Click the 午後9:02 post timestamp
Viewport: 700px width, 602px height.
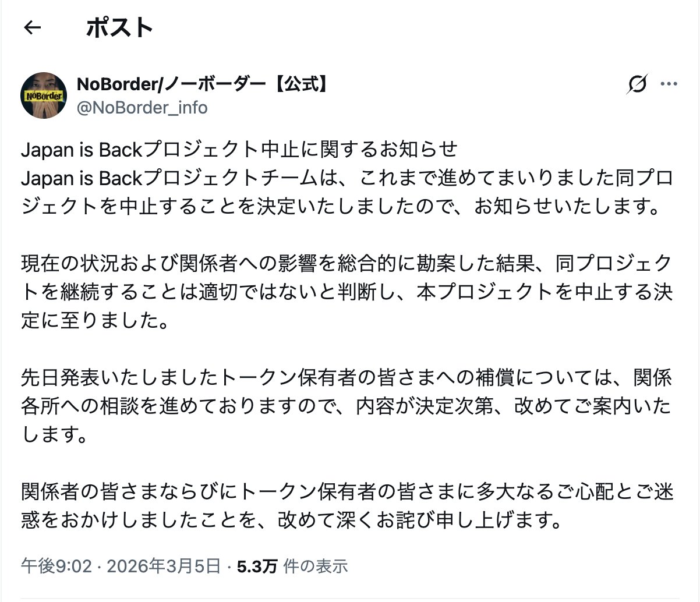tap(56, 565)
